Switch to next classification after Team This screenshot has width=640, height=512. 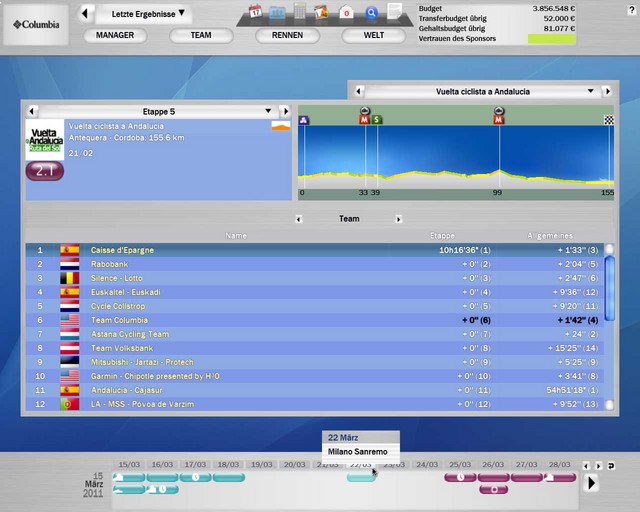point(398,219)
